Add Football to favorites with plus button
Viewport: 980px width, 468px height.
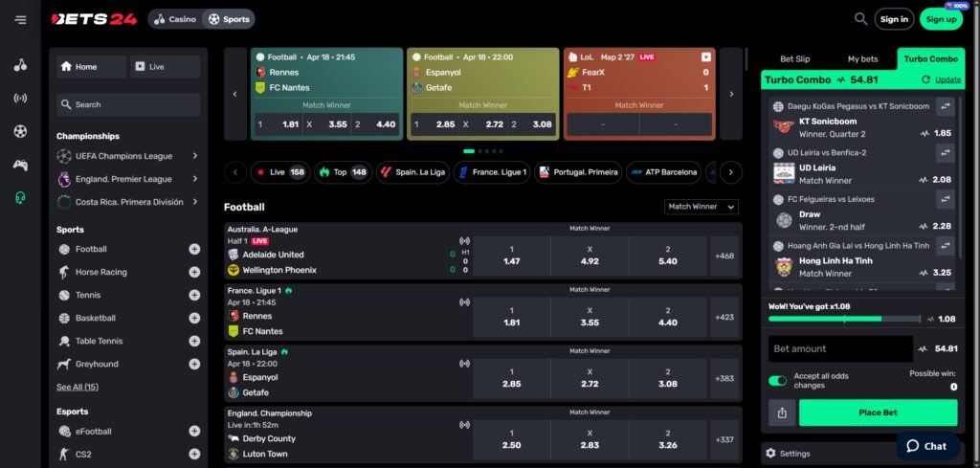[194, 249]
